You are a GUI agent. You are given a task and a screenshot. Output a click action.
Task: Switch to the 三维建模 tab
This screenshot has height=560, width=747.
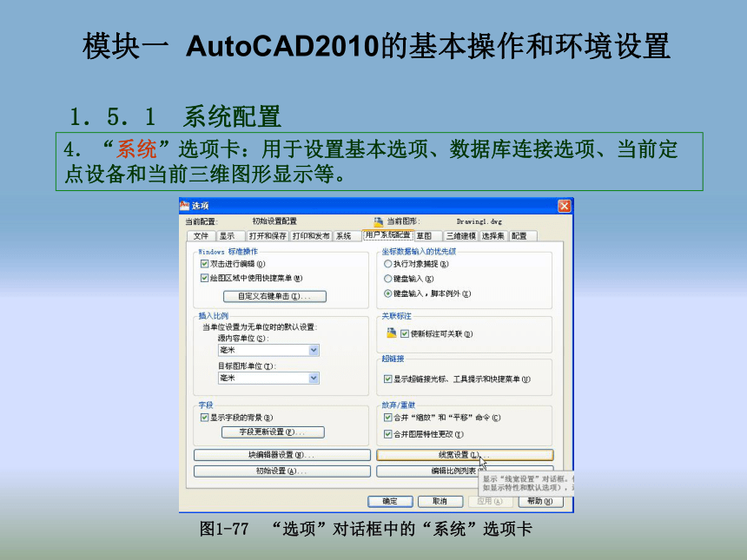tap(460, 235)
